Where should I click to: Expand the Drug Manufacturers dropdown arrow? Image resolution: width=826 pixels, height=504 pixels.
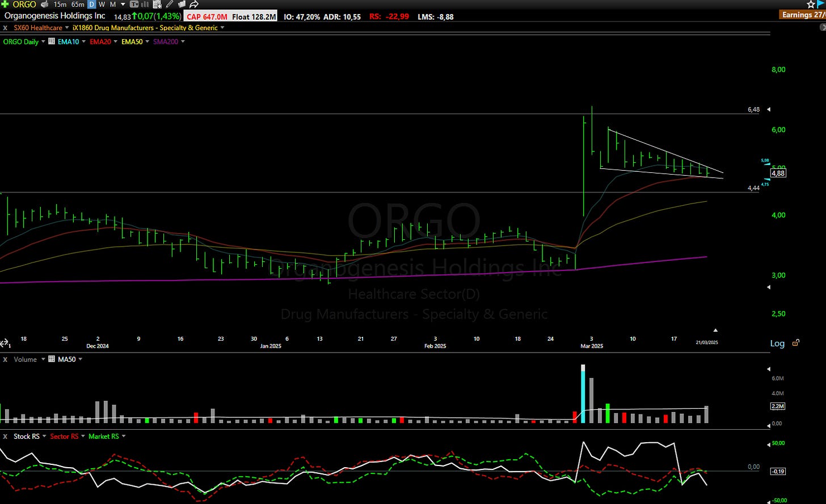[x=222, y=27]
